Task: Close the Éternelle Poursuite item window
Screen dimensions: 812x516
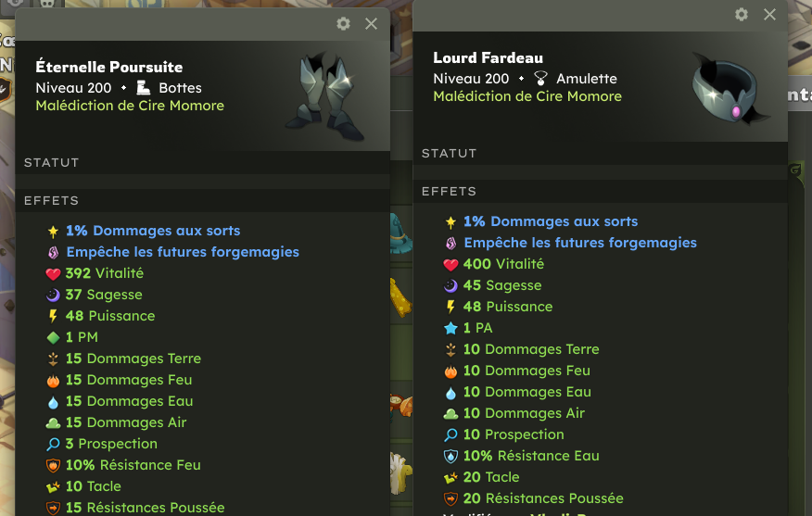Action: (x=372, y=24)
